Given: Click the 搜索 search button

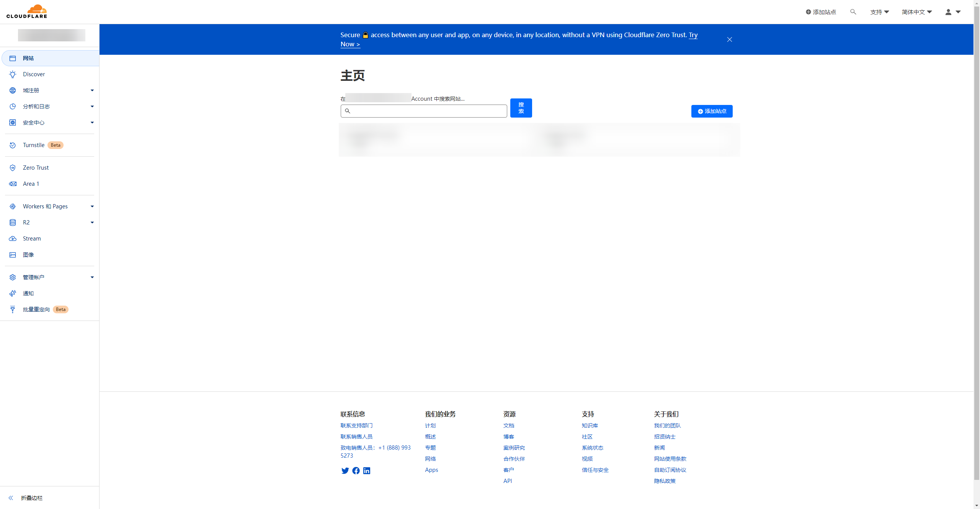Looking at the screenshot, I should [521, 108].
